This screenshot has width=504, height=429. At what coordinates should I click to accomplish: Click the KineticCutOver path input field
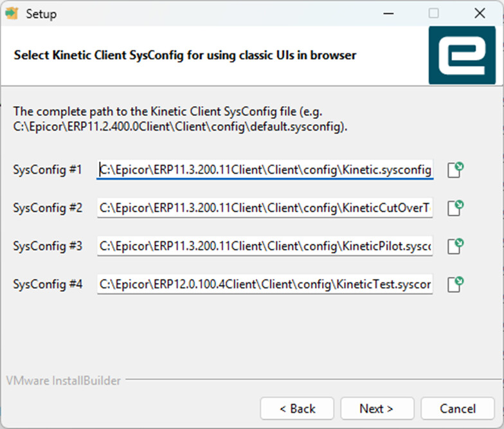pos(265,208)
